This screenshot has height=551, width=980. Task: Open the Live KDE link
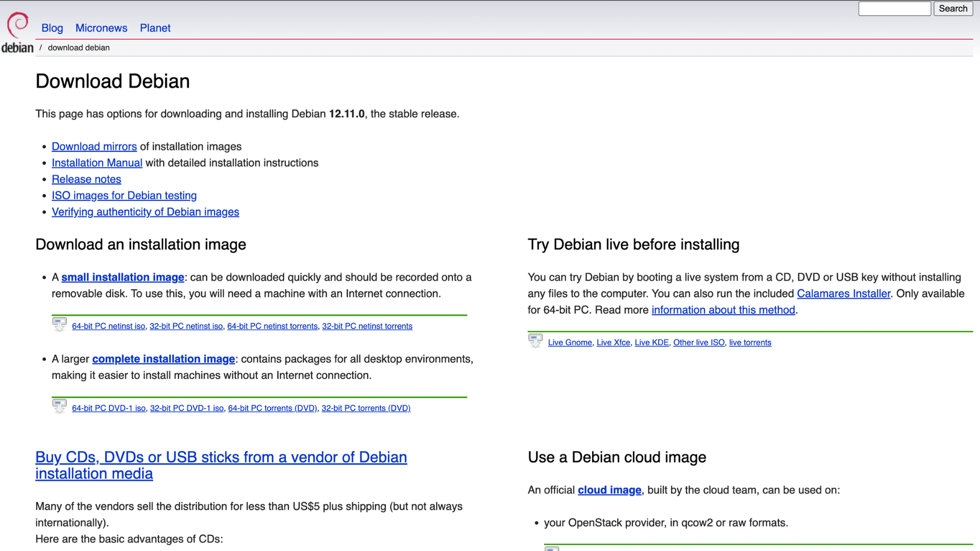(x=652, y=342)
